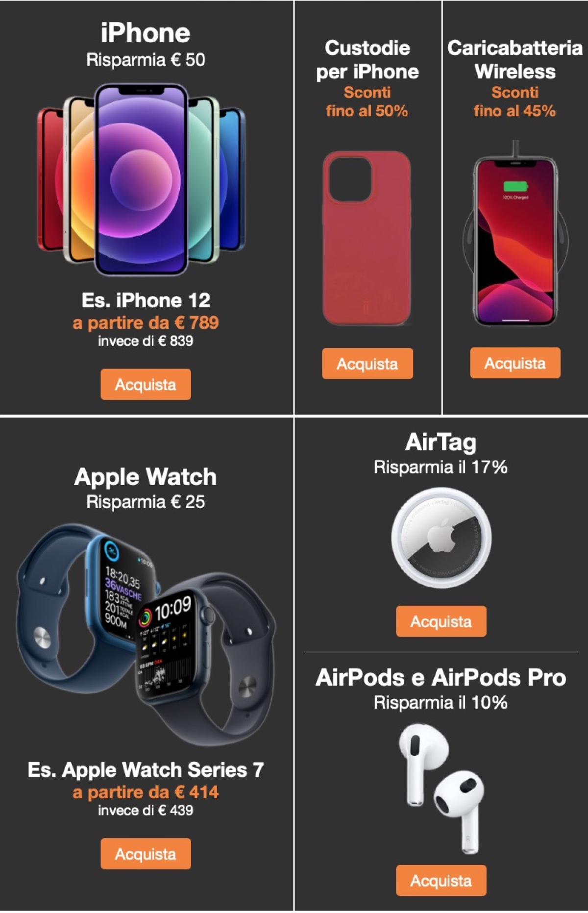Select the iPhone heading title
Screen dimensions: 588x913
pos(146,33)
